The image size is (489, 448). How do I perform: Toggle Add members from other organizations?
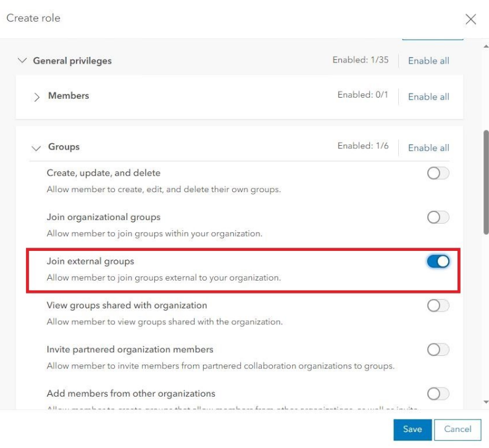(x=438, y=394)
